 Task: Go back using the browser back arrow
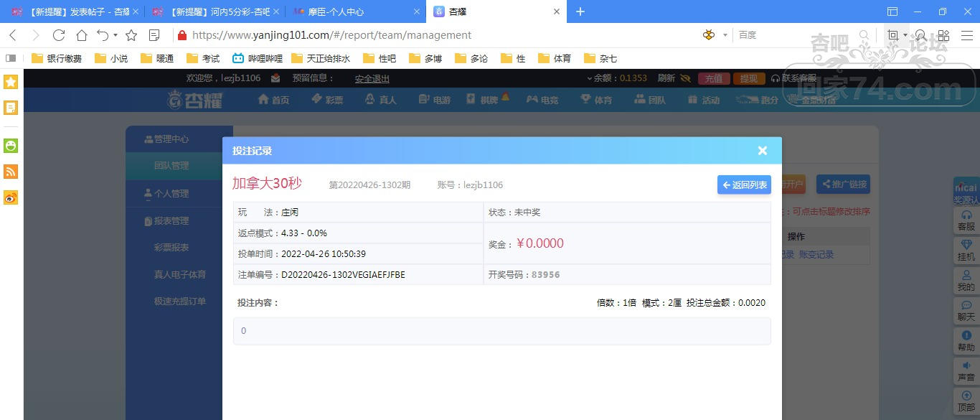point(13,35)
